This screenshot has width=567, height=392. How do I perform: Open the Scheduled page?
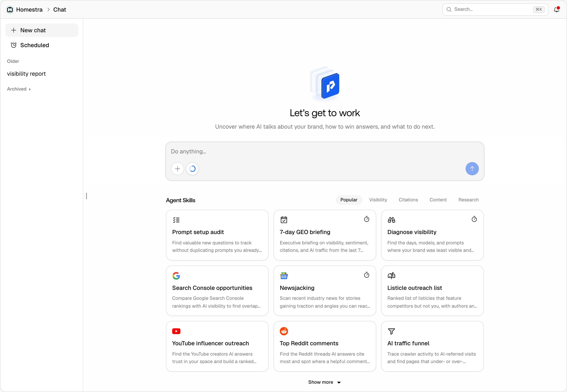(42, 45)
